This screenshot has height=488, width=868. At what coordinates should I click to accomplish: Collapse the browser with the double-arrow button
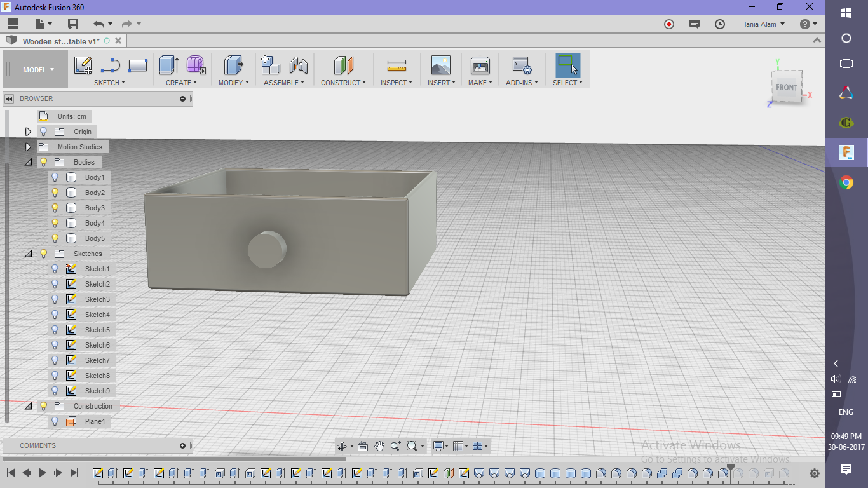tap(9, 98)
